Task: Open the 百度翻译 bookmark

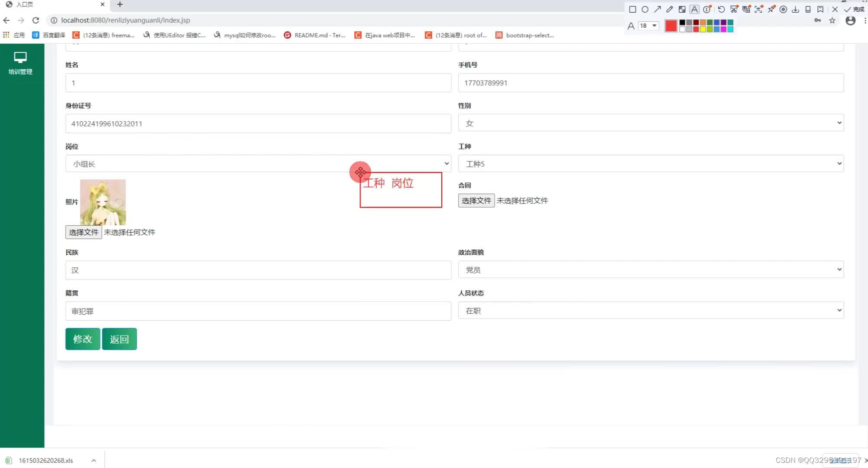Action: pos(49,35)
